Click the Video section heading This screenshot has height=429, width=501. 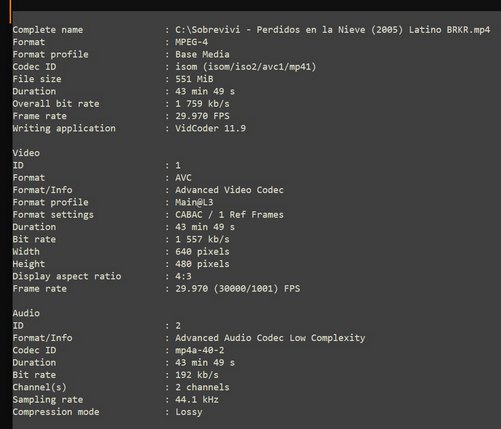(26, 153)
